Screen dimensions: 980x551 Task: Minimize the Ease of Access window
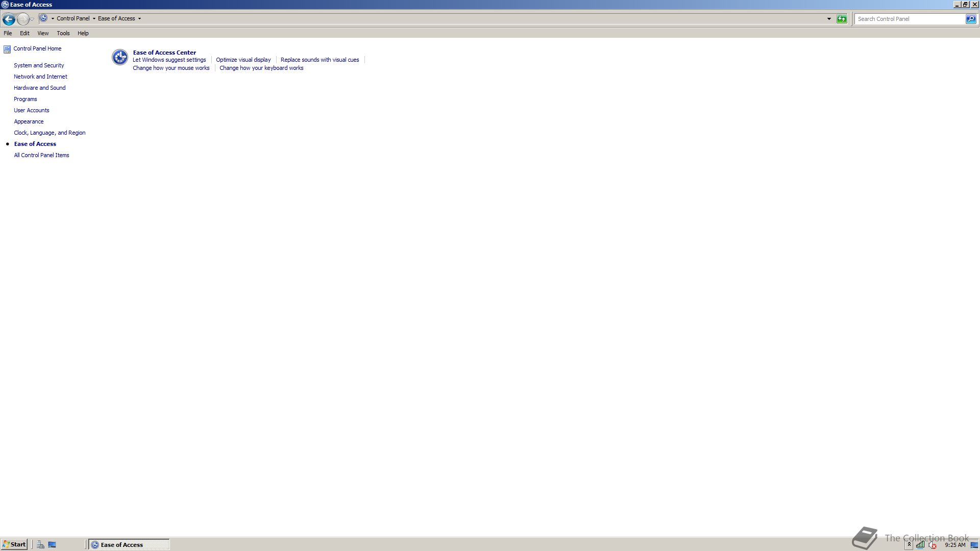(x=957, y=4)
